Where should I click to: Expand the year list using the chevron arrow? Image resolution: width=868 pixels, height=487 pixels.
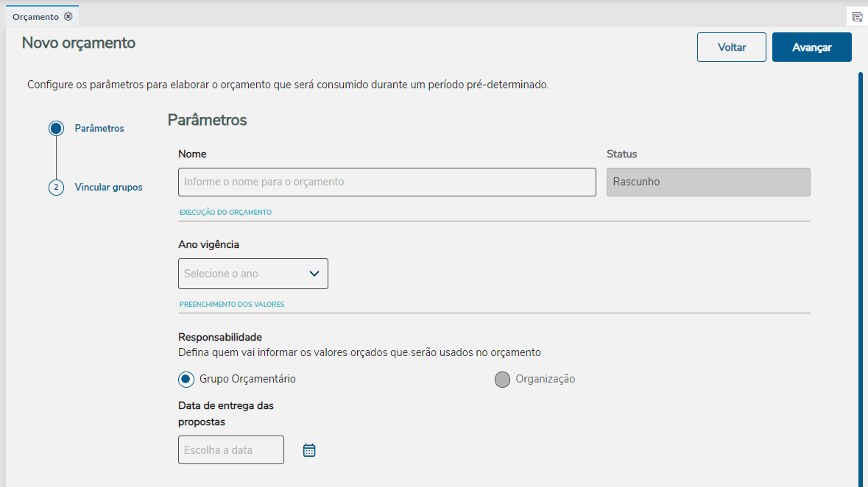314,274
